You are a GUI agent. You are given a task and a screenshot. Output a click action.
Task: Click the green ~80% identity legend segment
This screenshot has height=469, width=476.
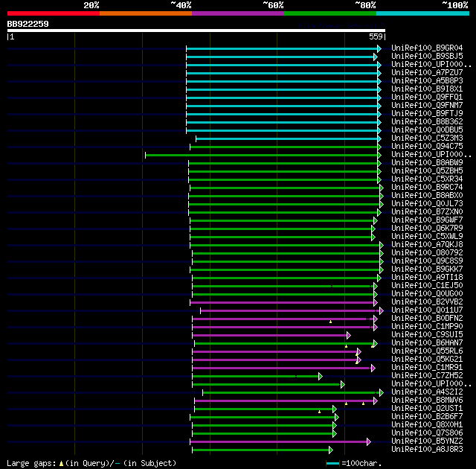click(x=330, y=13)
